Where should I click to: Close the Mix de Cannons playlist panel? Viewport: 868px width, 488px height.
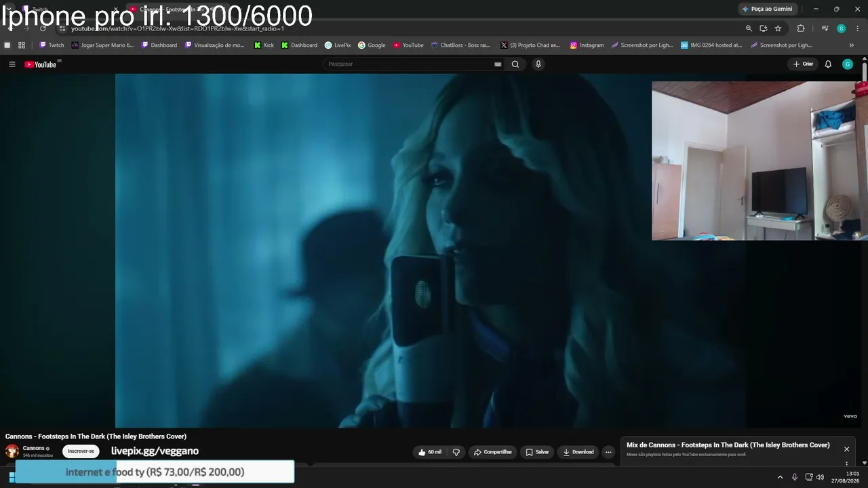pos(846,449)
